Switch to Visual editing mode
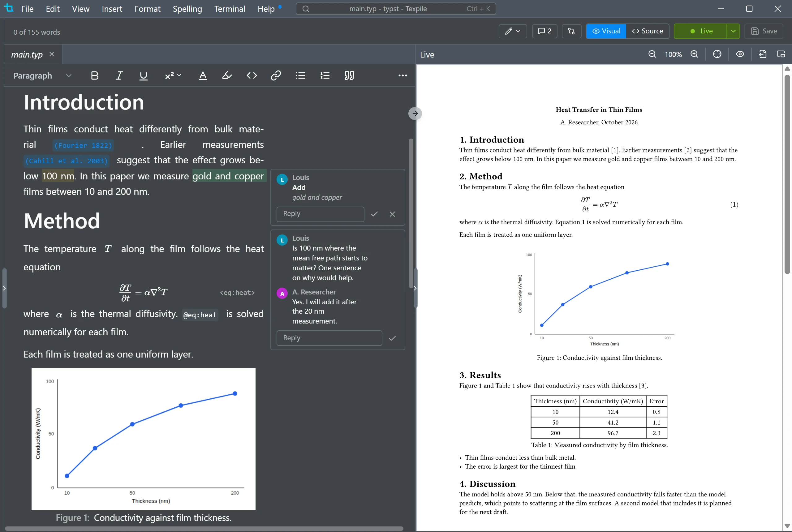 [606, 31]
